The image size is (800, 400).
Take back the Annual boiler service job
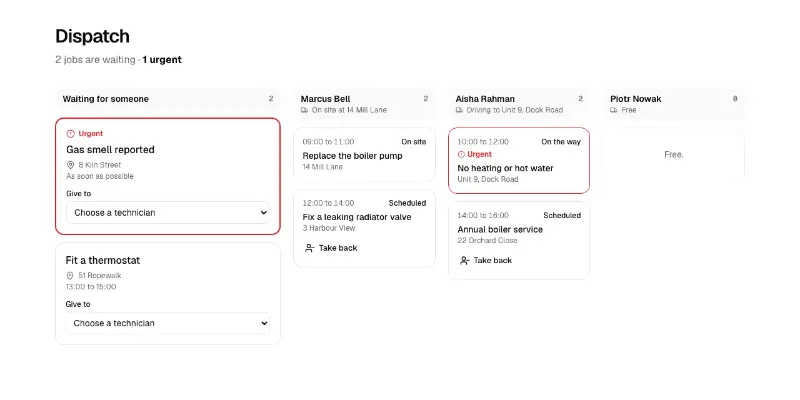pos(485,260)
